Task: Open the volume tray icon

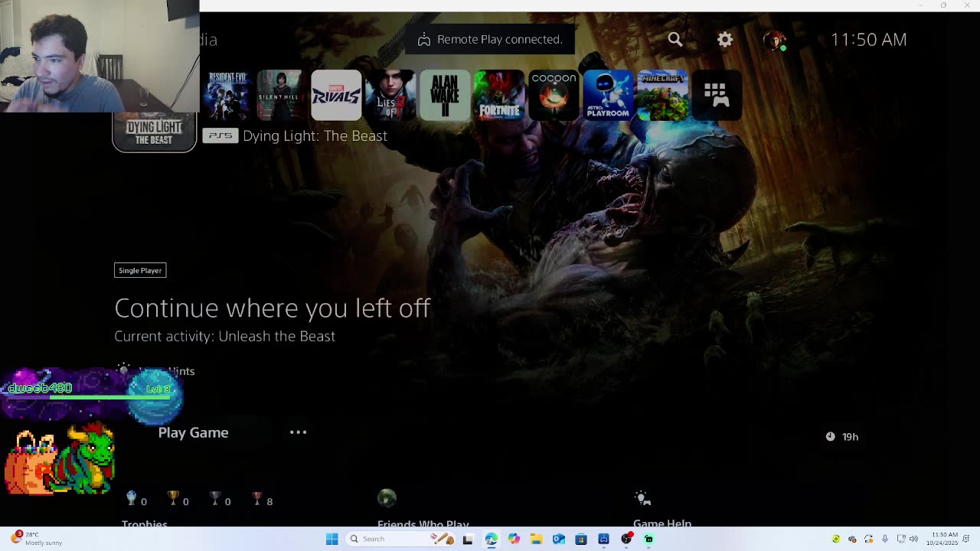Action: tap(913, 539)
